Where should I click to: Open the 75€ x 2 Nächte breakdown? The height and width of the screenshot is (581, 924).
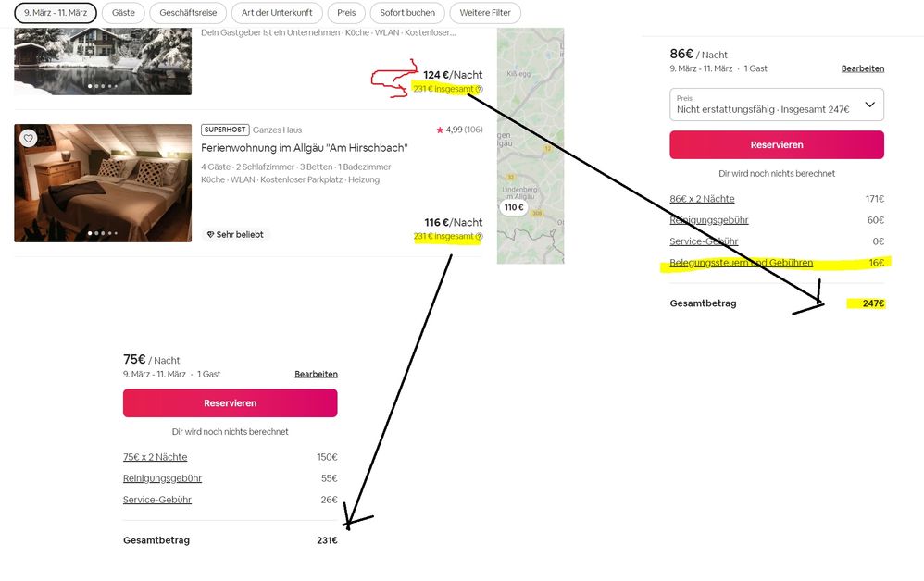pos(155,457)
